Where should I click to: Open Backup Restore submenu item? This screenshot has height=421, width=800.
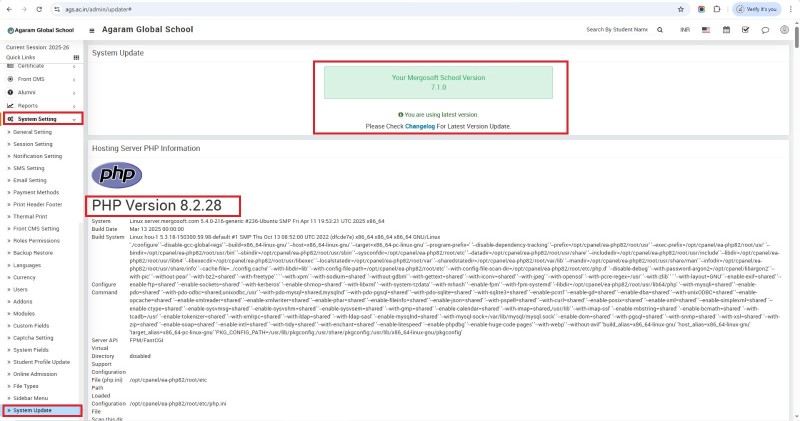click(x=33, y=253)
